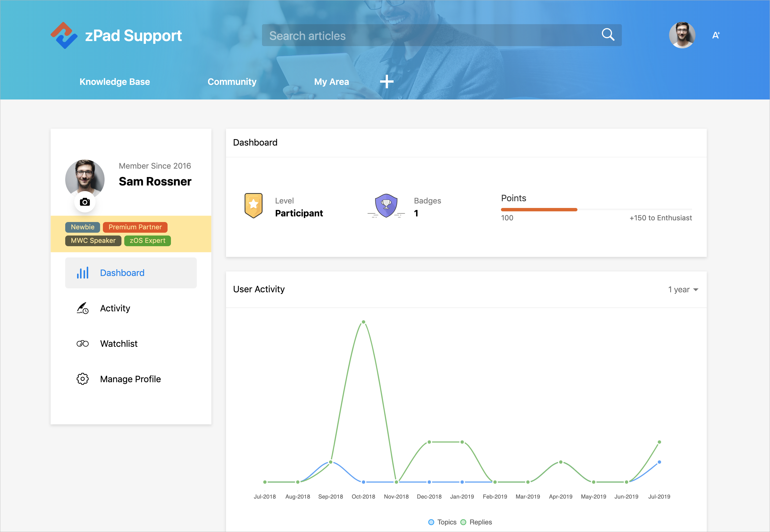Click the zPad Support logo icon
The width and height of the screenshot is (770, 532).
pos(64,35)
